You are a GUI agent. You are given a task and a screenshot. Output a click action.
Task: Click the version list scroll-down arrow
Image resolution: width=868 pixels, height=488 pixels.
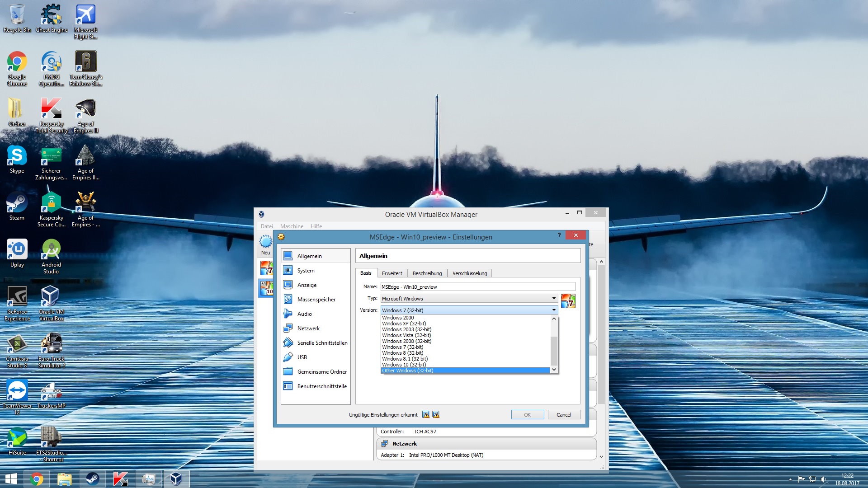554,370
